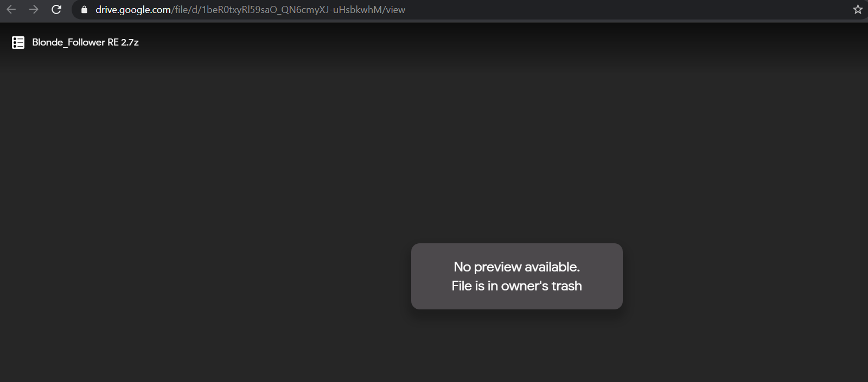Go back to the previous page
868x382 pixels.
(11, 10)
